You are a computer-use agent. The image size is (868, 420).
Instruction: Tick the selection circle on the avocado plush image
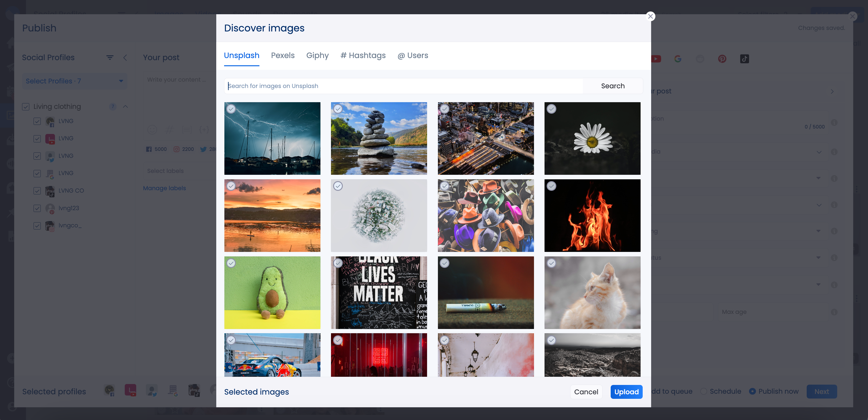231,263
